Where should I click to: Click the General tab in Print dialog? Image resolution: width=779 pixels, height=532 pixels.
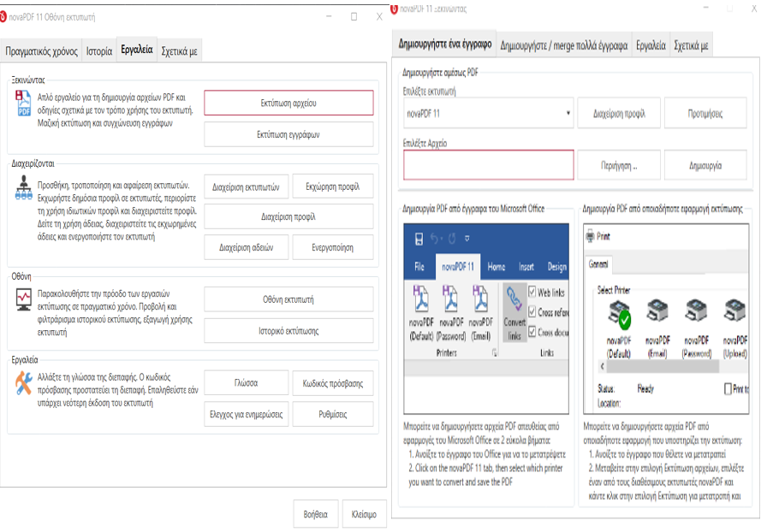click(598, 264)
